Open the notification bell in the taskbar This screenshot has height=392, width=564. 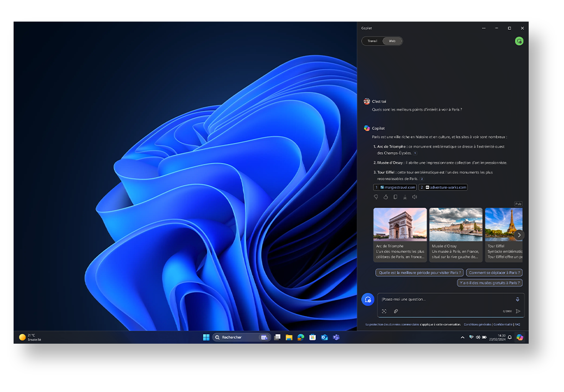[510, 337]
